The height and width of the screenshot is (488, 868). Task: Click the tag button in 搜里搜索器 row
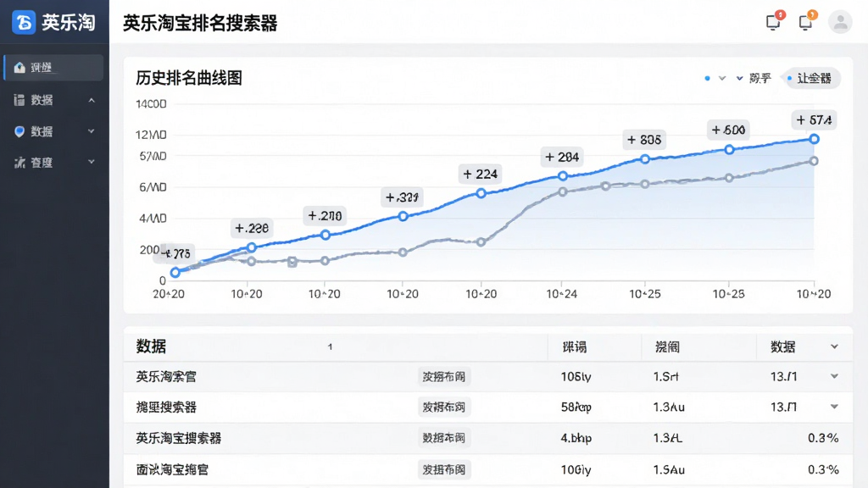[444, 408]
